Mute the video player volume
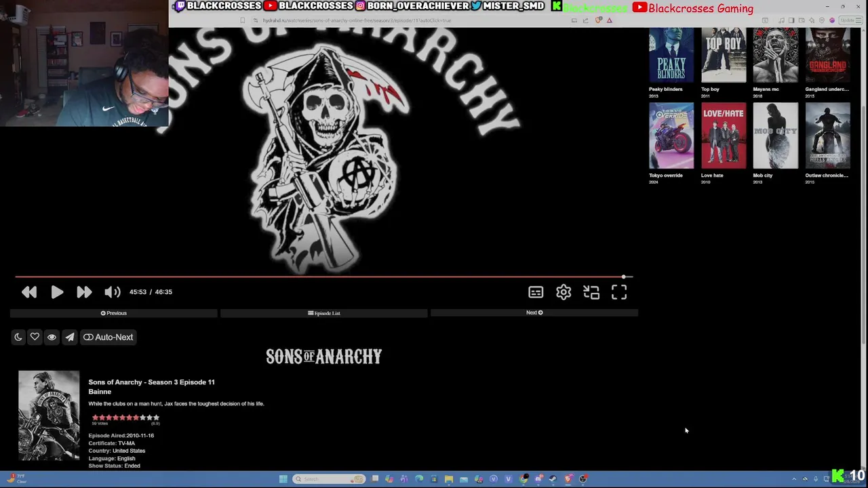 pos(113,292)
